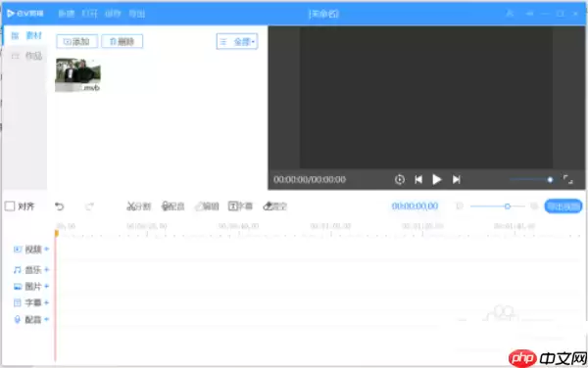
Task: Adjust the timeline zoom slider
Action: 498,207
